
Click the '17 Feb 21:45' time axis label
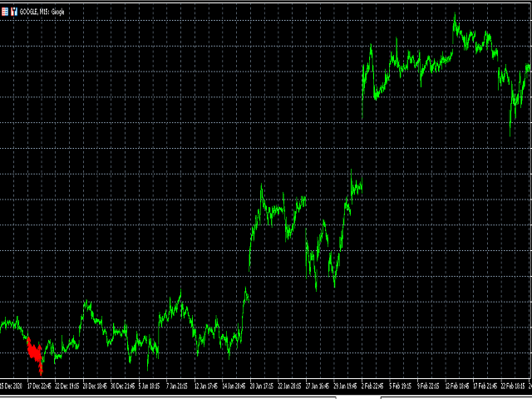[x=485, y=386]
